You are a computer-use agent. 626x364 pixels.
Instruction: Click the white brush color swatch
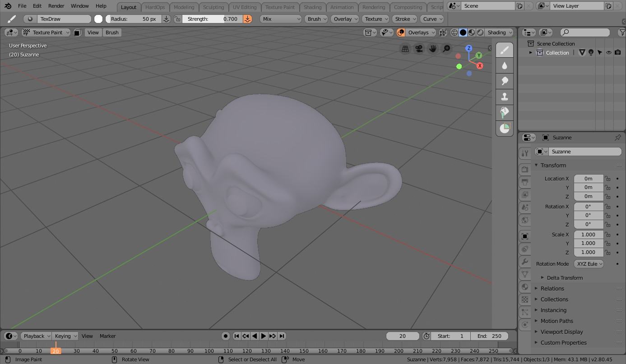pyautogui.click(x=98, y=19)
